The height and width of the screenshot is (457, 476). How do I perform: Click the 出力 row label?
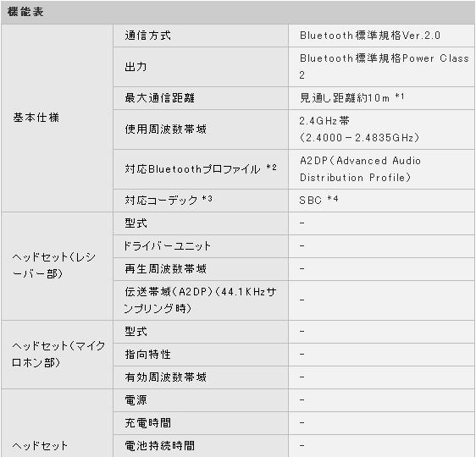pyautogui.click(x=136, y=67)
